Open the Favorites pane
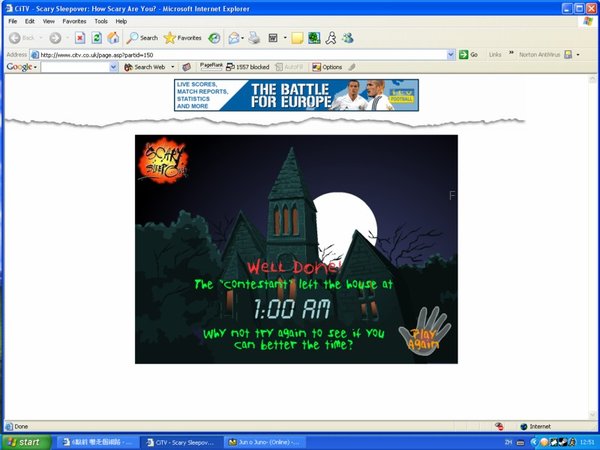 pyautogui.click(x=183, y=38)
